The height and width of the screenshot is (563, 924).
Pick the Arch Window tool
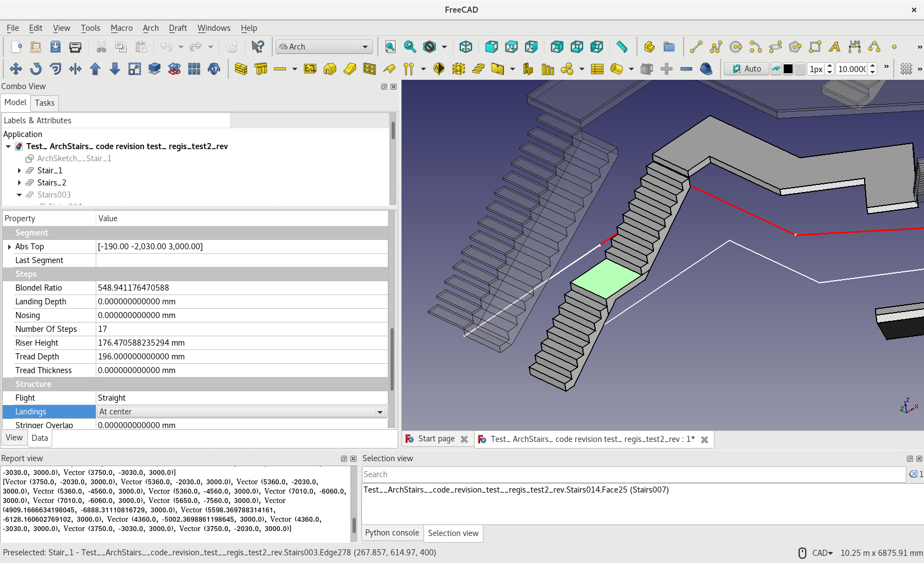pyautogui.click(x=370, y=69)
